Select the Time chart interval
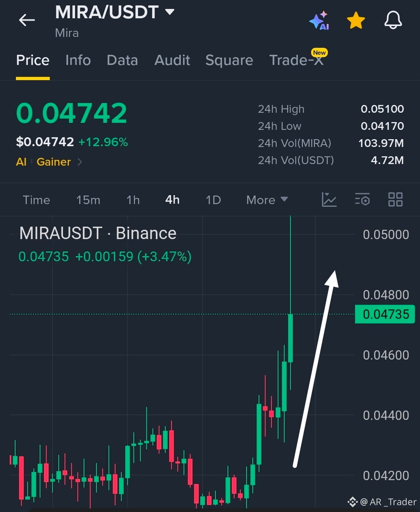 pyautogui.click(x=36, y=200)
